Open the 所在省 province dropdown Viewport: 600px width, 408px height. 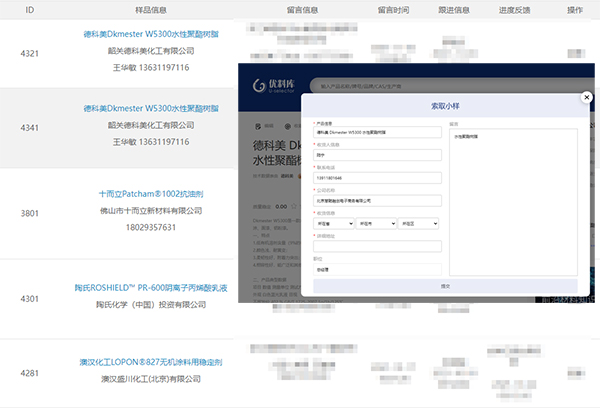pyautogui.click(x=334, y=224)
